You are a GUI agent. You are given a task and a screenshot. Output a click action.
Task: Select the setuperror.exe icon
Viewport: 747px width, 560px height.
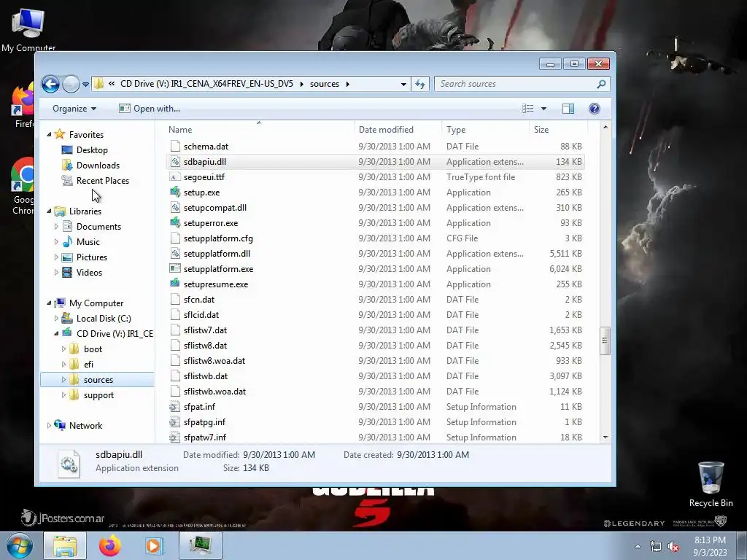[175, 223]
